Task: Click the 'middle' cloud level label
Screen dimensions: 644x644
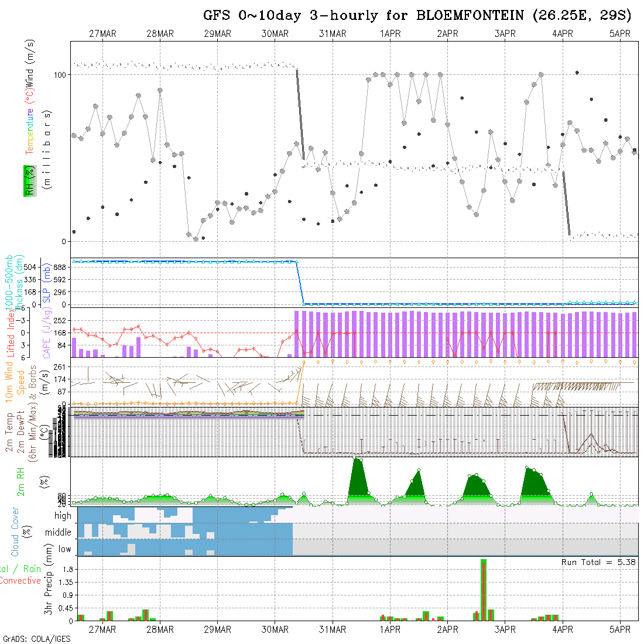Action: [59, 532]
